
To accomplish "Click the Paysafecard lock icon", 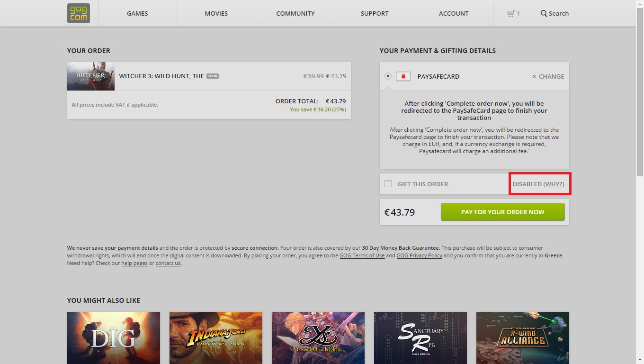I will (x=403, y=76).
